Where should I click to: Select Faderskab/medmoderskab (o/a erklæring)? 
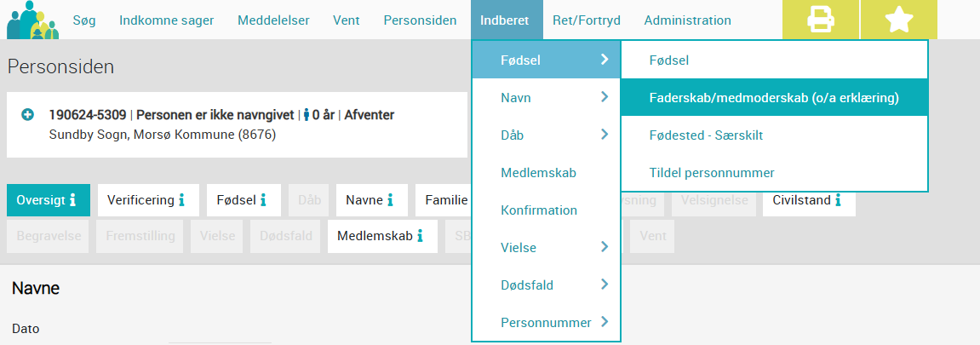[774, 97]
